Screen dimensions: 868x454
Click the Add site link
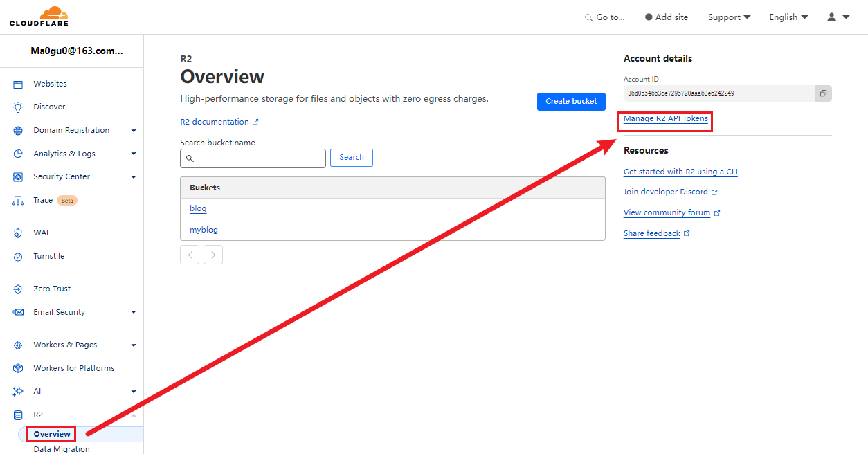click(x=667, y=17)
